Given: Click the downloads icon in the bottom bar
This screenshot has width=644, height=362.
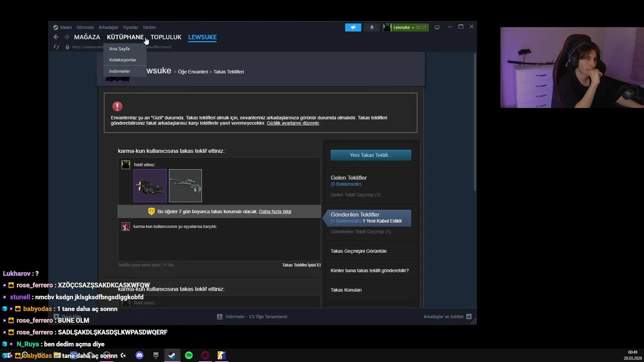Looking at the screenshot, I should pyautogui.click(x=219, y=317).
